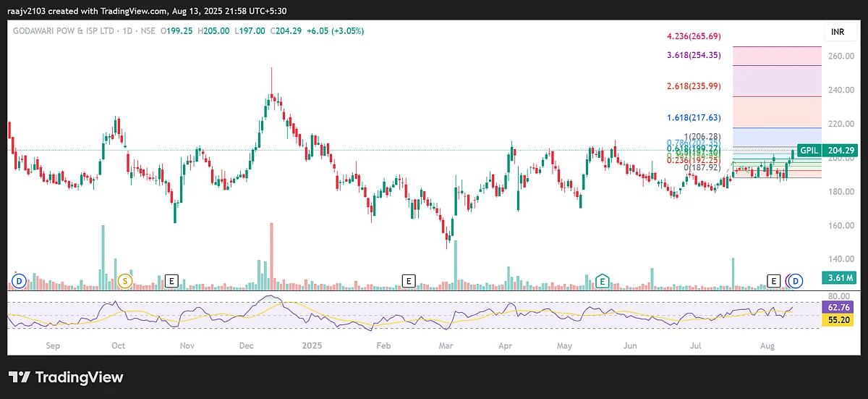Click the Fibonacci 0.236(192.25) level label
This screenshot has width=868, height=399.
tap(694, 160)
